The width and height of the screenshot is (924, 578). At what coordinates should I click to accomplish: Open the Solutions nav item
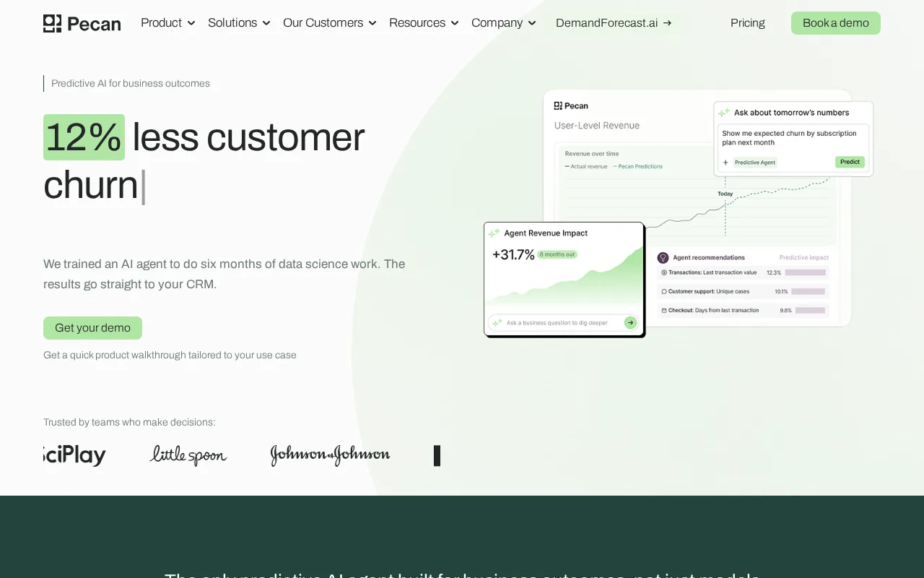(232, 23)
